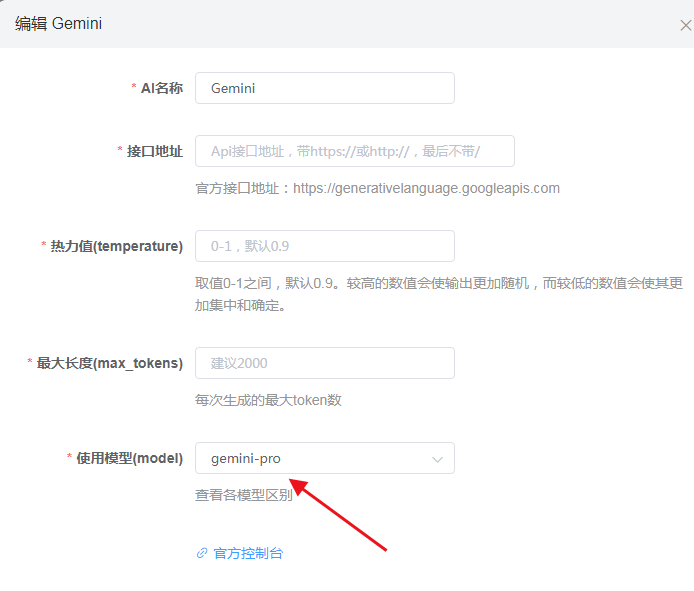Open the 使用模型(model) gemini-pro dropdown
Image resolution: width=694 pixels, height=591 pixels.
[325, 458]
